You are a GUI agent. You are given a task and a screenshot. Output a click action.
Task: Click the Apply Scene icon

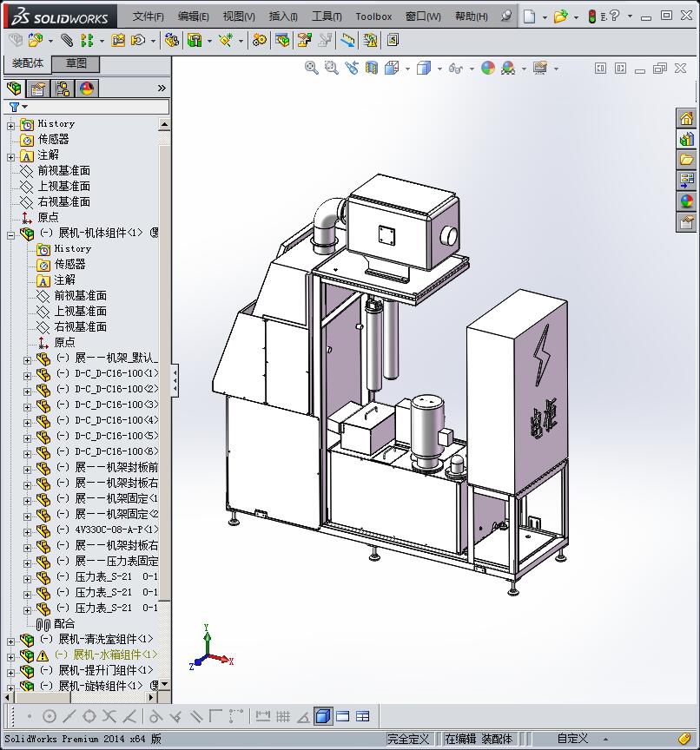tap(508, 68)
